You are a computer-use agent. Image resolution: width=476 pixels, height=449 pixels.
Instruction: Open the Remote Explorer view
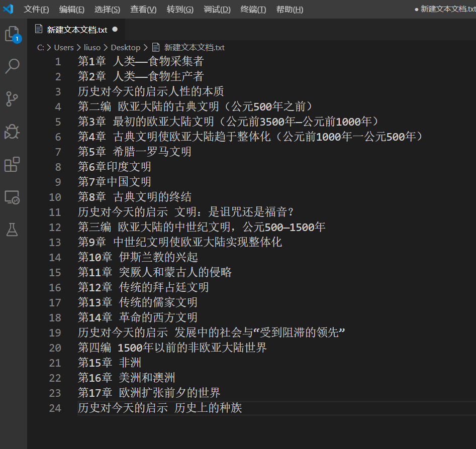[12, 197]
